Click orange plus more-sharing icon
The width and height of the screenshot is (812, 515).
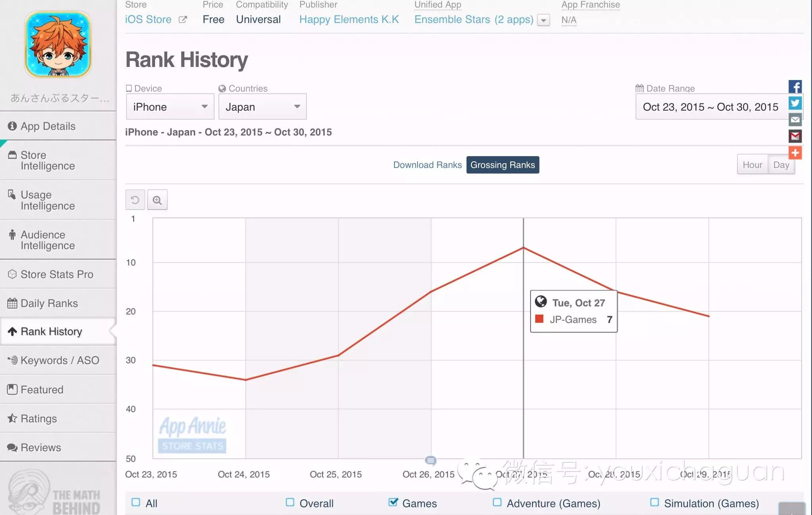pos(795,153)
